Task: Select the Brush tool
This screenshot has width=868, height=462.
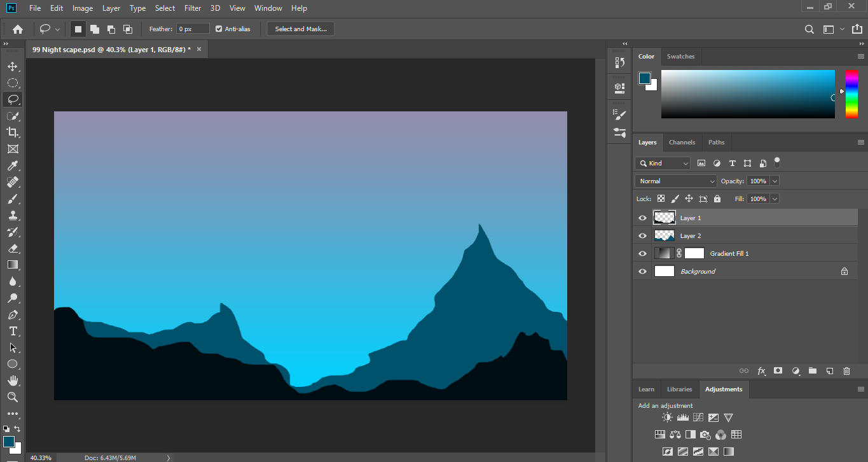Action: [12, 199]
